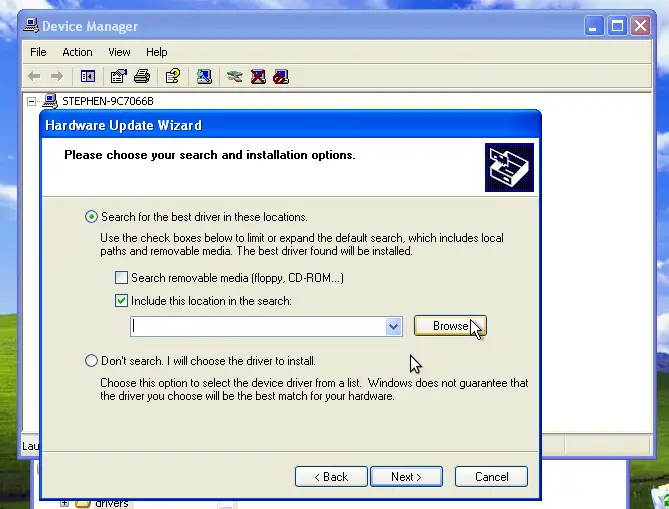669x509 pixels.
Task: Collapse the STEPHEN-9C7066B tree node
Action: pos(31,102)
